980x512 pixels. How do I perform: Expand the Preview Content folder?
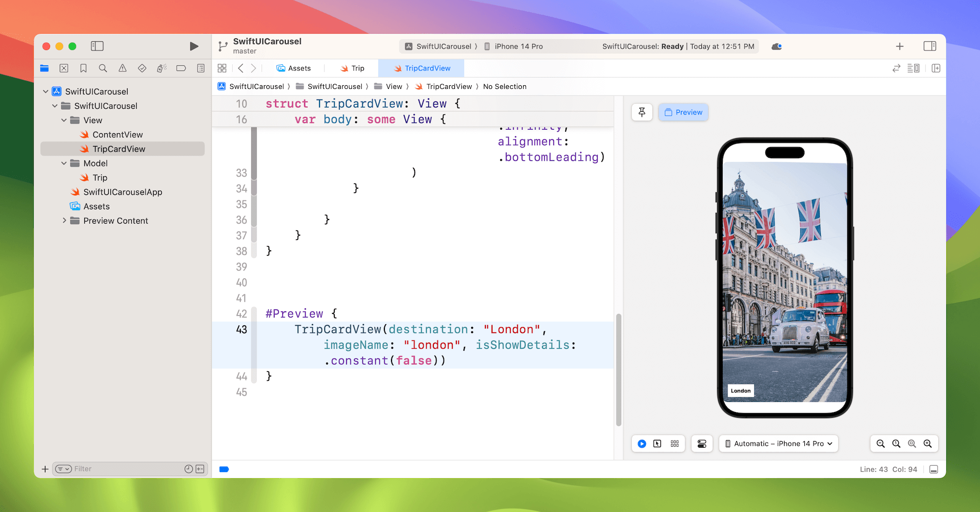point(64,221)
